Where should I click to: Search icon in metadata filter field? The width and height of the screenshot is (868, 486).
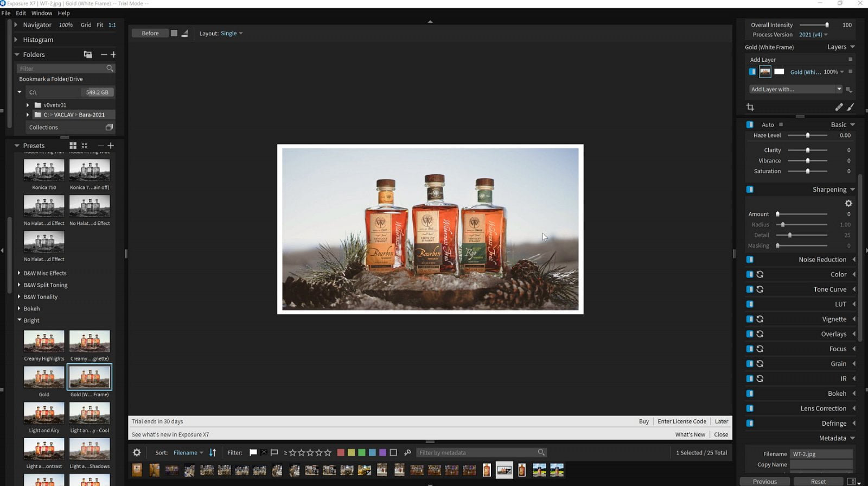(541, 452)
